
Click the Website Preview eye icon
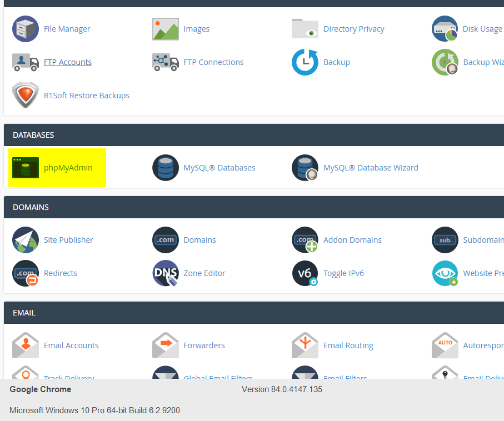tap(445, 273)
